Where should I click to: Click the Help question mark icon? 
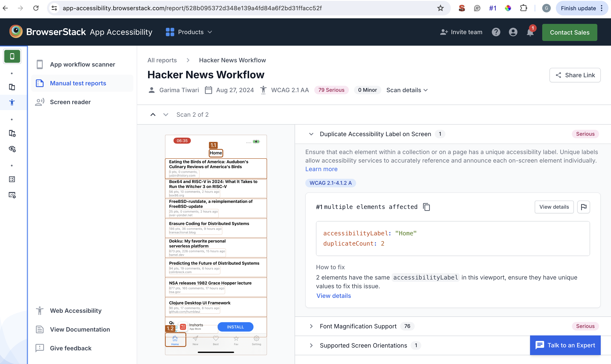(496, 32)
